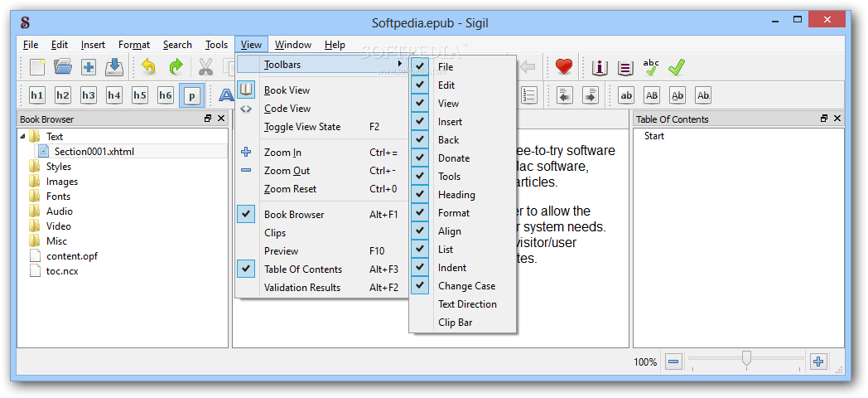Uncheck List in the Toolbars submenu
Viewport: 868px width, 398px height.
tap(462, 250)
